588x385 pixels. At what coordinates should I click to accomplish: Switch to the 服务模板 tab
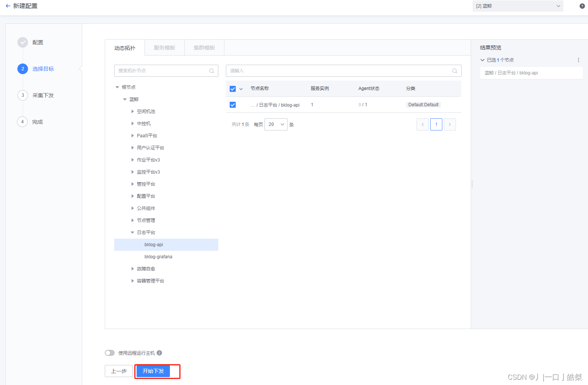tap(165, 48)
